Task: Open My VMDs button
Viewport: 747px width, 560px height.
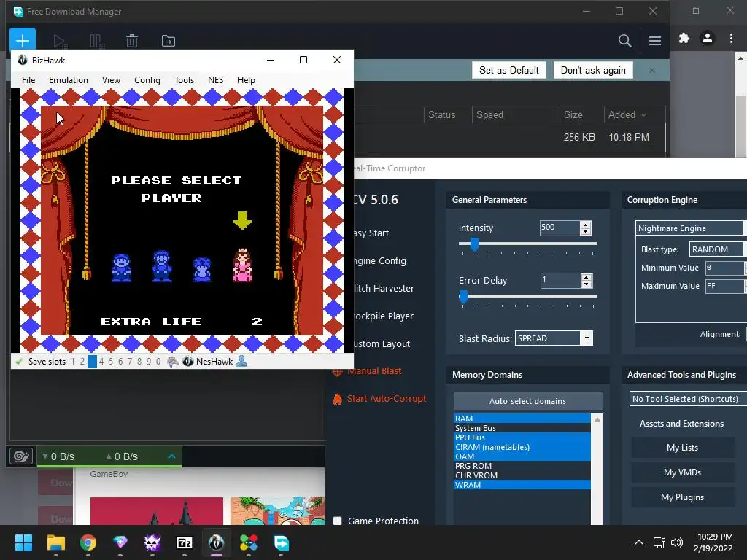Action: pyautogui.click(x=682, y=472)
